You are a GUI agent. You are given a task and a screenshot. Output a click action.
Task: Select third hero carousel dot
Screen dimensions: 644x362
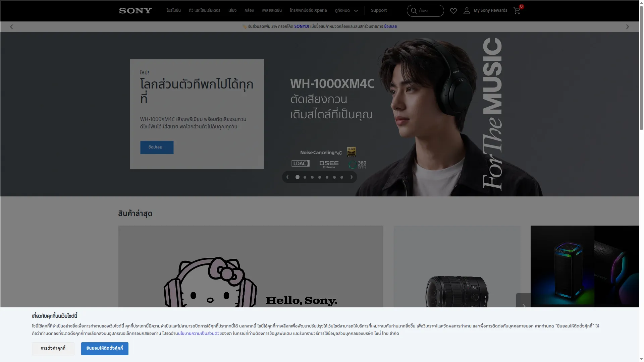tap(312, 177)
